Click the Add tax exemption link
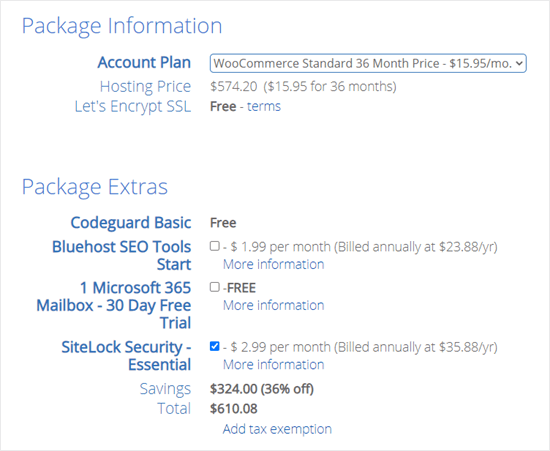550x451 pixels. pyautogui.click(x=277, y=429)
